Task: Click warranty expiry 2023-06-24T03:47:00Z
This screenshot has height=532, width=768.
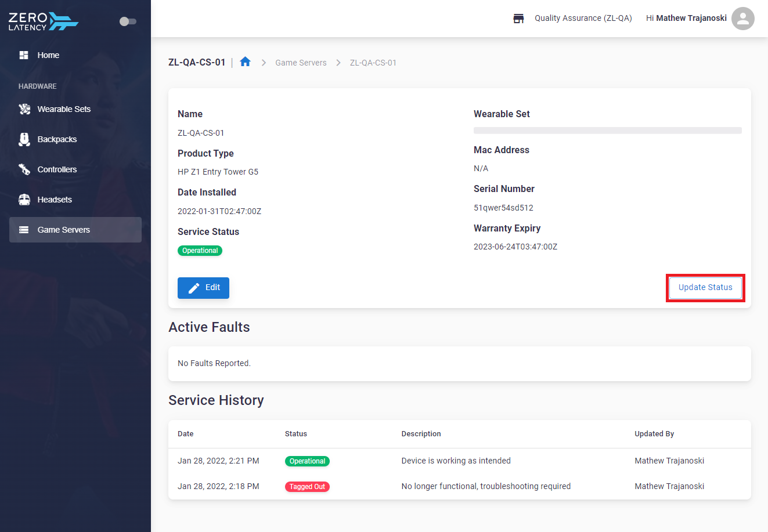Action: point(515,247)
